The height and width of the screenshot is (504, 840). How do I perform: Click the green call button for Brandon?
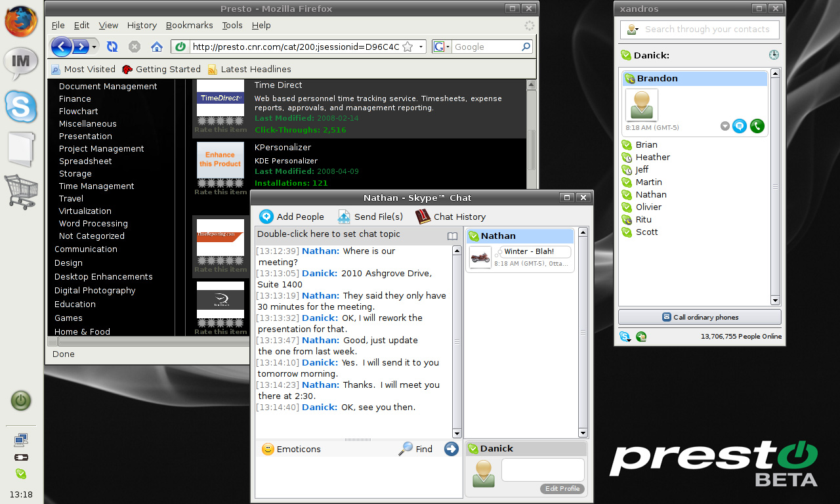tap(757, 126)
